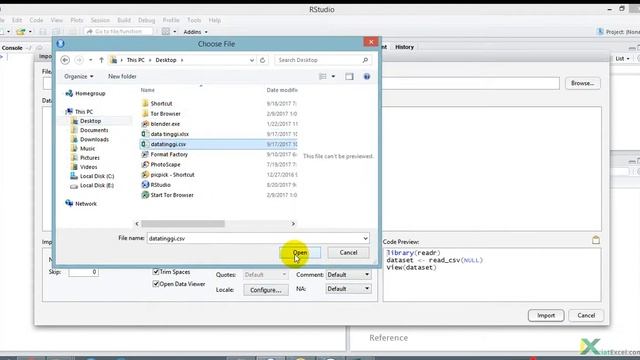640x360 pixels.
Task: Select Network in navigation pane
Action: (81, 204)
